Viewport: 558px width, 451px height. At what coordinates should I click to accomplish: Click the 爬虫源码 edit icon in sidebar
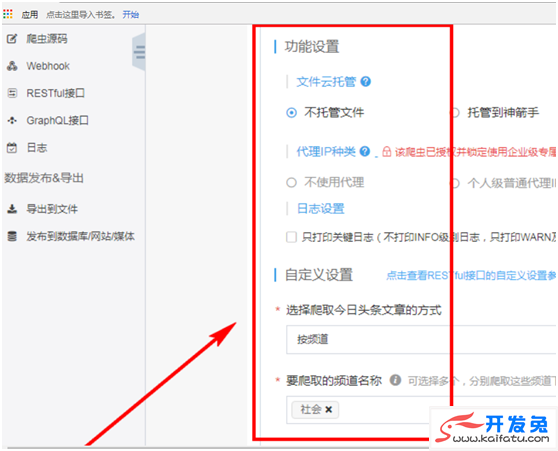point(12,38)
